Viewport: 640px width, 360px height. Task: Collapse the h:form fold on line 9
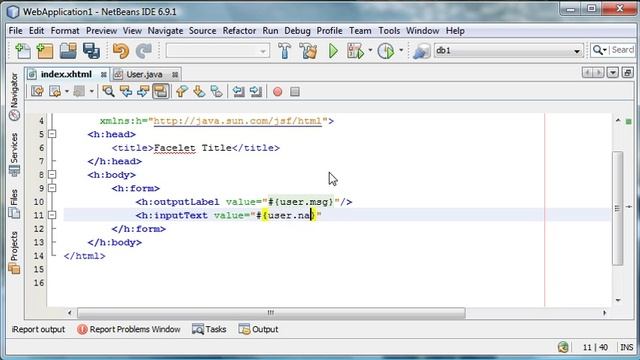pyautogui.click(x=52, y=188)
